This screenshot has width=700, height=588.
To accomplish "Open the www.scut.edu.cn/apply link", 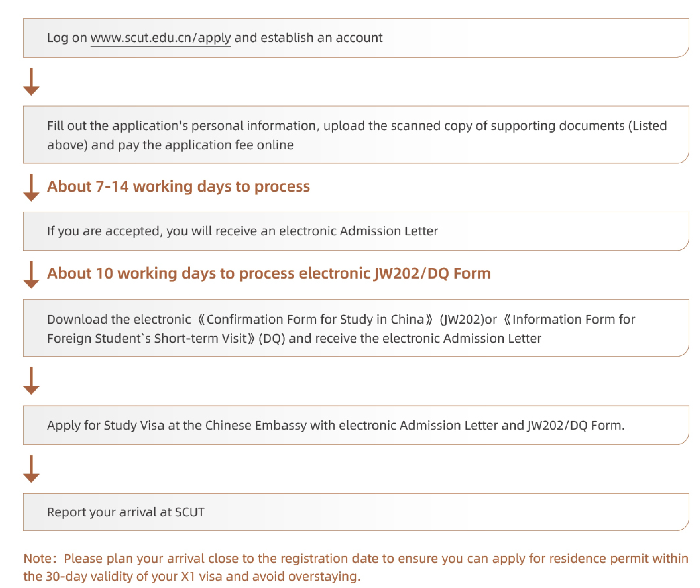I will pyautogui.click(x=160, y=38).
